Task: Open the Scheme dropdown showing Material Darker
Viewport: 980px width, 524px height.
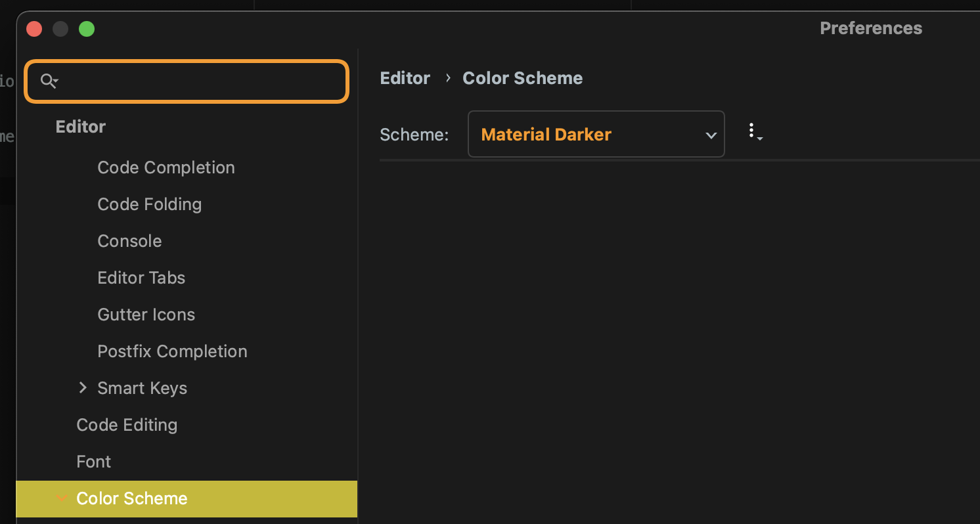Action: click(594, 134)
